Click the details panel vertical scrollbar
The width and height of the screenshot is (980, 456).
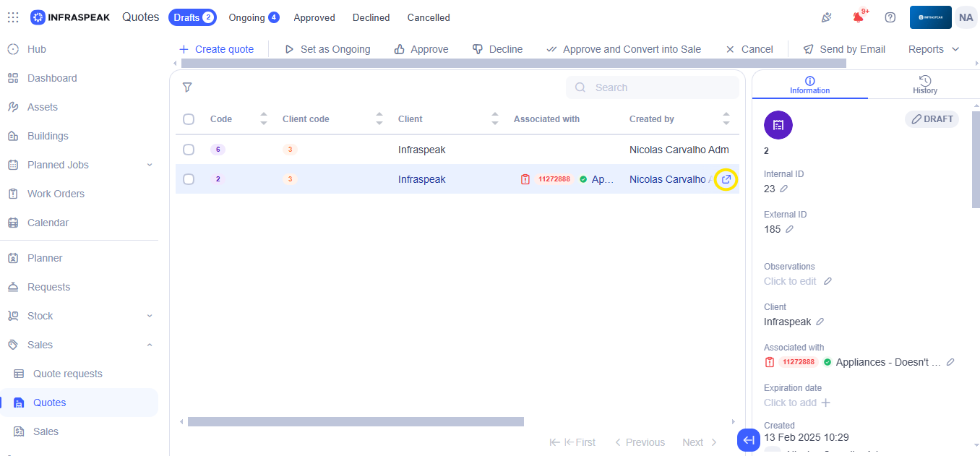976,159
